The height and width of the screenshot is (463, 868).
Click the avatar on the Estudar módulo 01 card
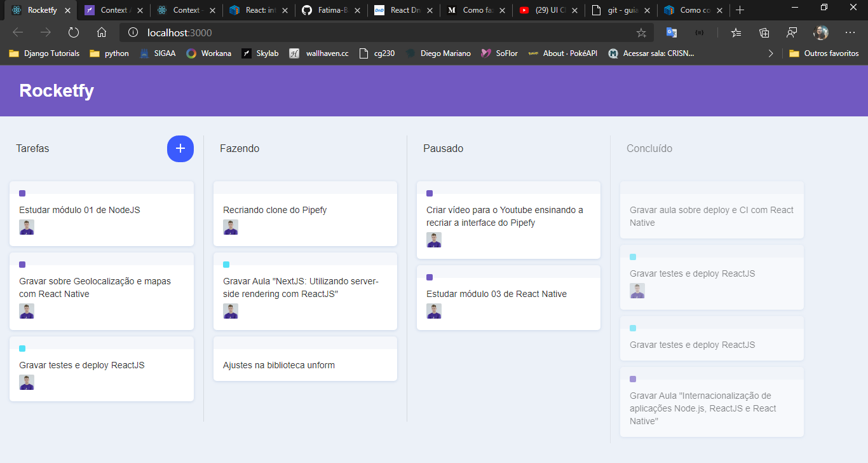coord(27,227)
